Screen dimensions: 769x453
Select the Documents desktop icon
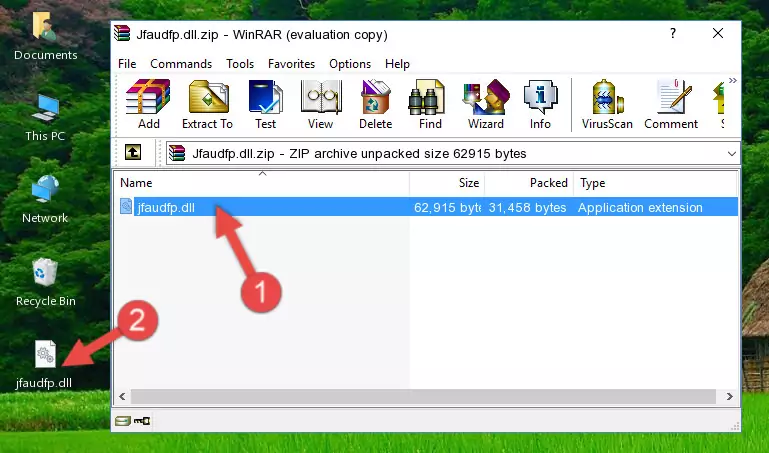45,37
